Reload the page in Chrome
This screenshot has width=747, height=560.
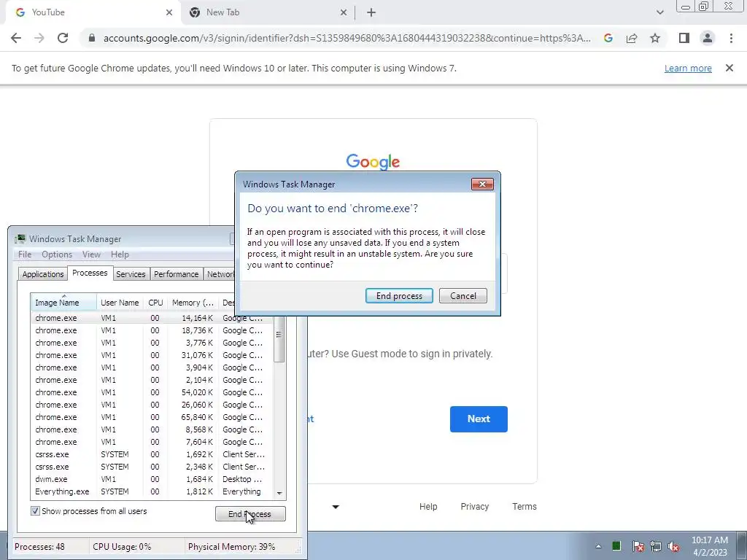point(63,38)
